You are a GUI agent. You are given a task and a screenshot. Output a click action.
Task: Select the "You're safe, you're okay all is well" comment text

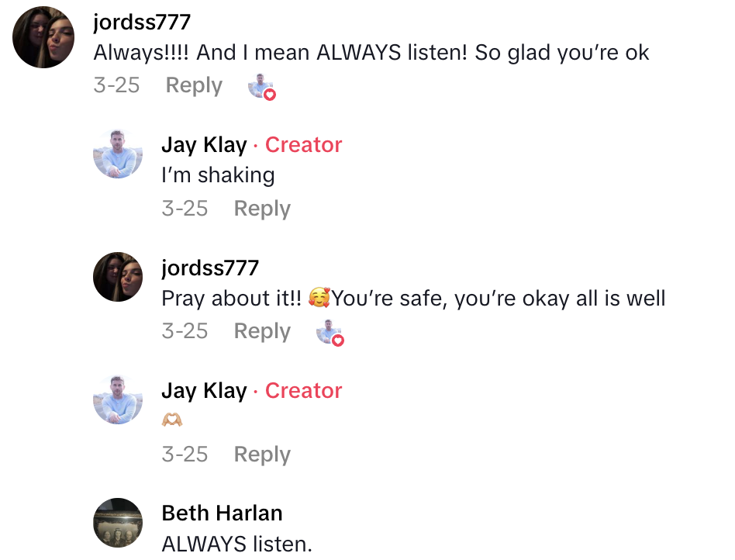(499, 299)
